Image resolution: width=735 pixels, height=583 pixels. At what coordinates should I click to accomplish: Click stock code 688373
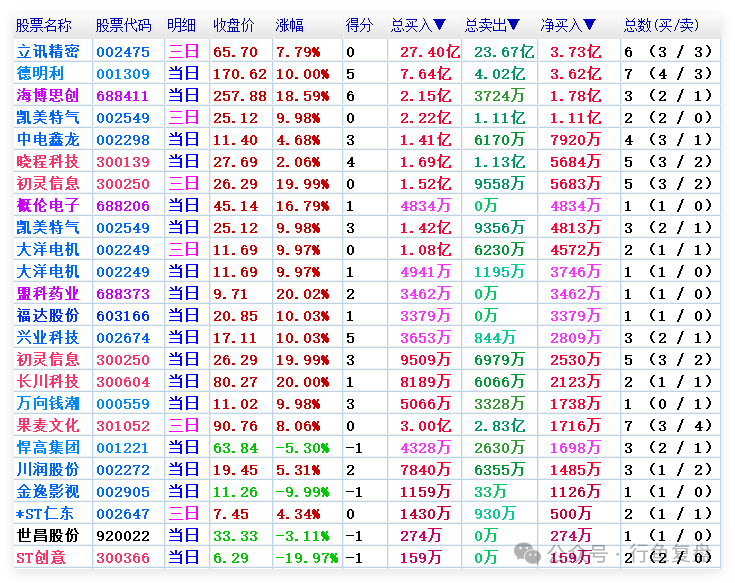[x=123, y=294]
